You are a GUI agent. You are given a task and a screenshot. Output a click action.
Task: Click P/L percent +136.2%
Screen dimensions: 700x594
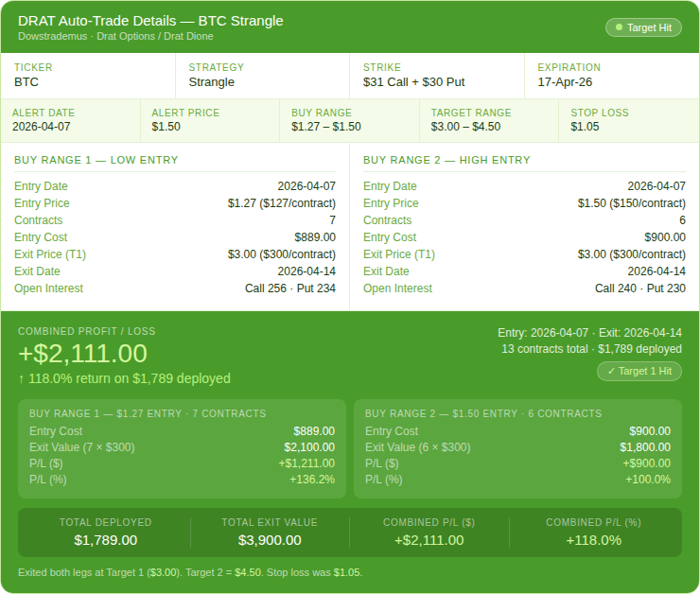pyautogui.click(x=312, y=480)
